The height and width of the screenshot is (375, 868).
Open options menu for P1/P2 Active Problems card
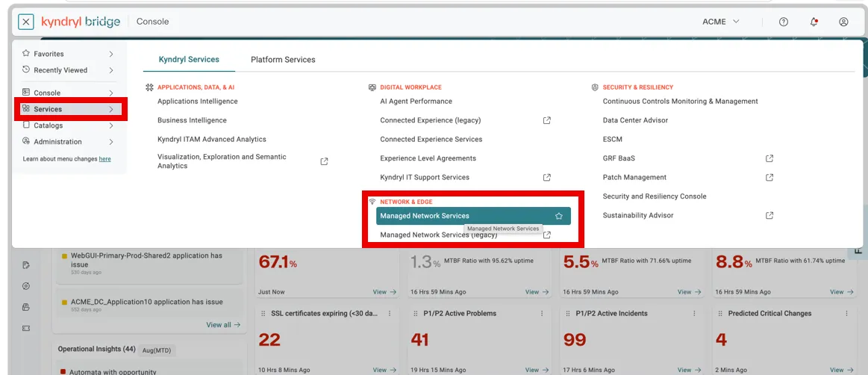[542, 314]
